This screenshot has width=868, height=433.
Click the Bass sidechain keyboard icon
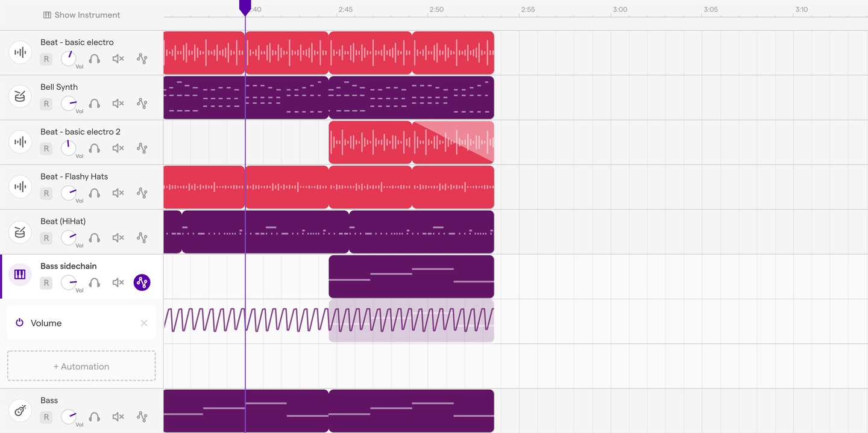[x=20, y=275]
